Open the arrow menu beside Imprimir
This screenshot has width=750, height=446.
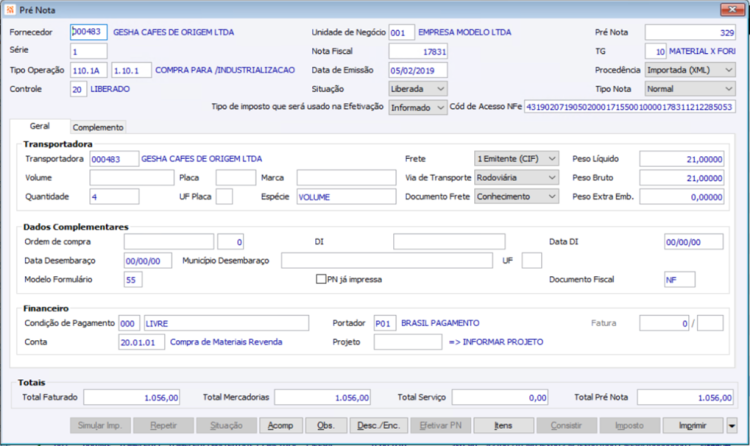pyautogui.click(x=732, y=425)
